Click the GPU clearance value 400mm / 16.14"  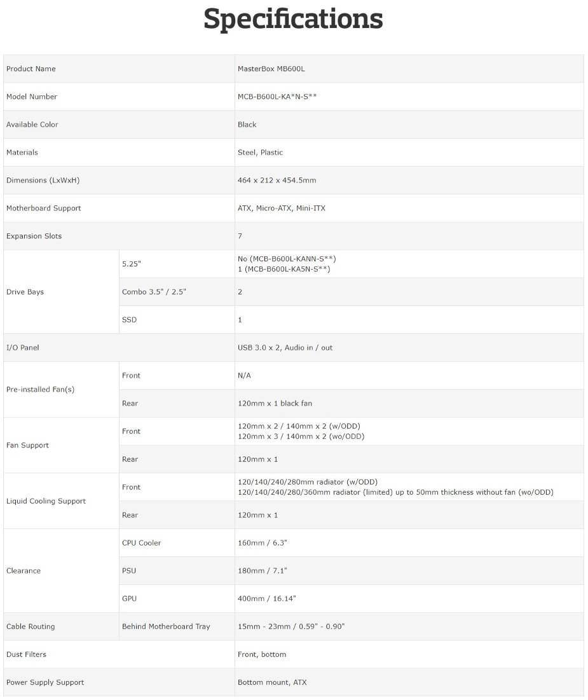point(266,599)
